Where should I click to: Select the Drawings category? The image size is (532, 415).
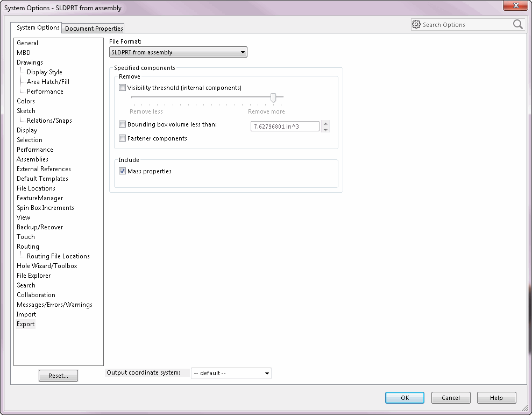pyautogui.click(x=30, y=62)
